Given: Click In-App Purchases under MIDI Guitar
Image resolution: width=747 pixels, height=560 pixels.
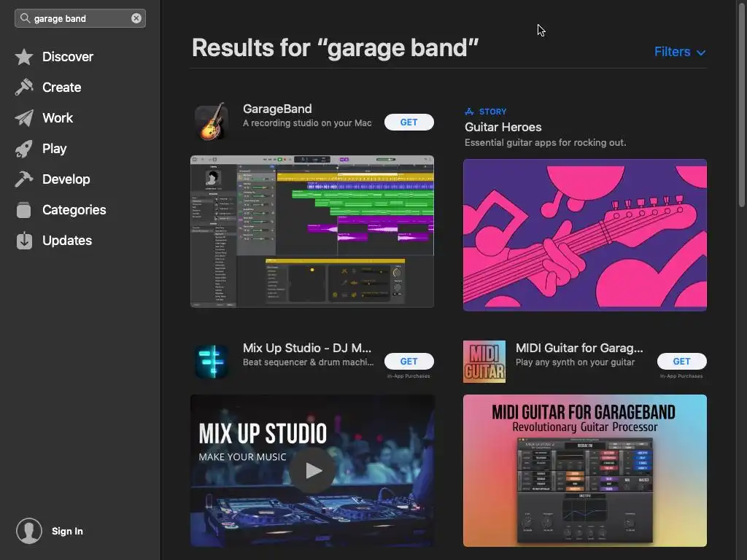Looking at the screenshot, I should point(682,376).
